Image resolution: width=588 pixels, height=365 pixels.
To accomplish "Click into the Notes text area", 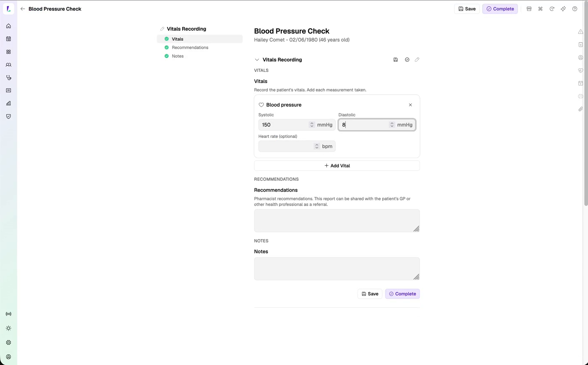I will tap(337, 269).
